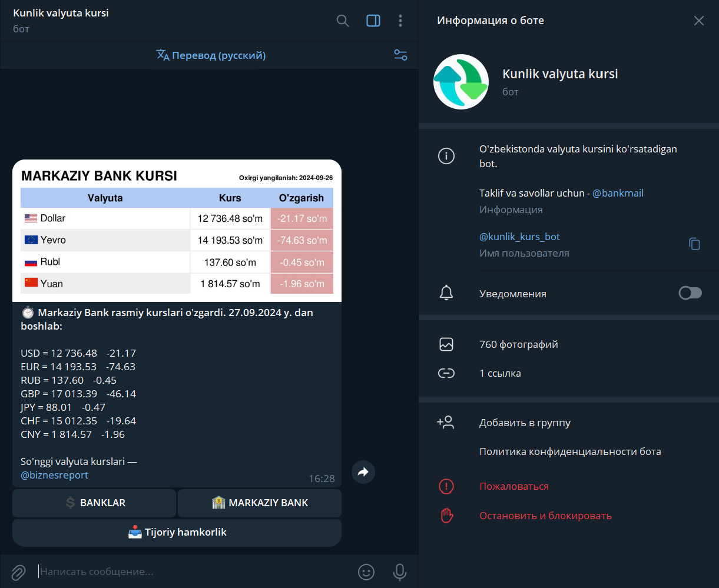Click the USD = 12 736.48 line
Screen dimensions: 719x588
(x=78, y=353)
